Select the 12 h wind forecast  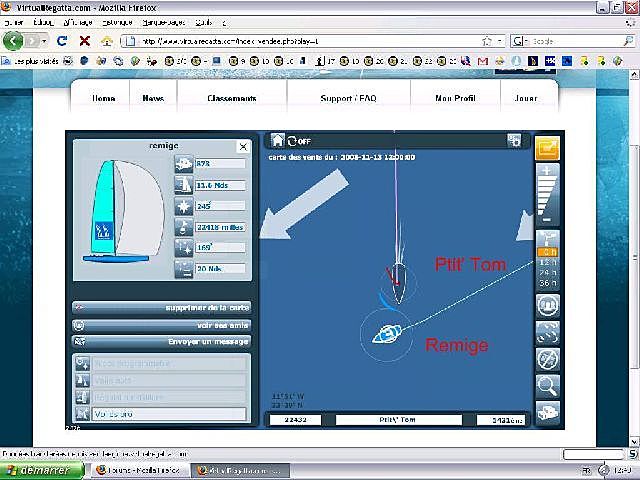pos(548,262)
